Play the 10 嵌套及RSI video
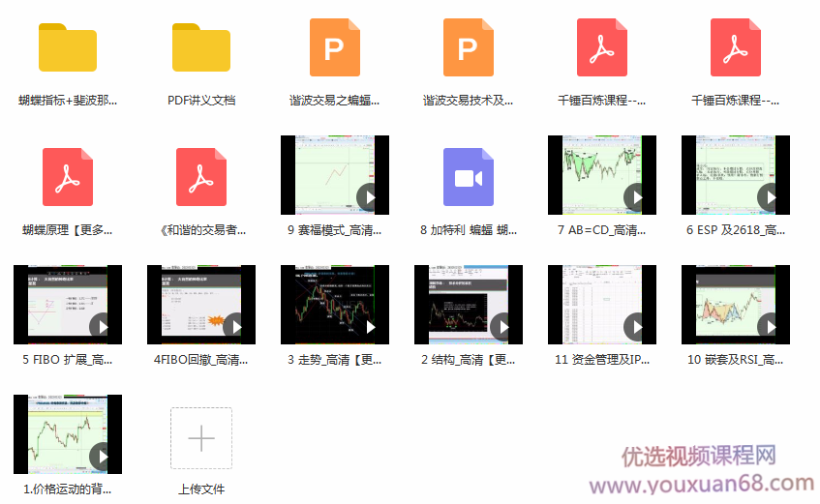 (x=771, y=327)
